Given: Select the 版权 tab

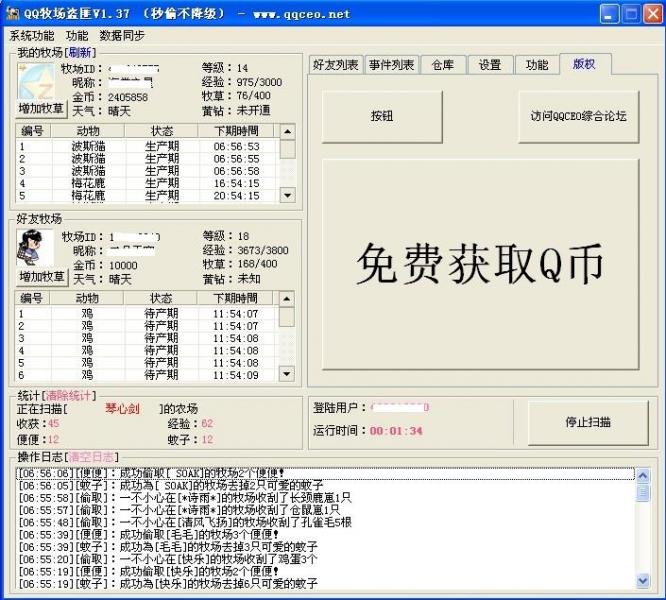Looking at the screenshot, I should coord(584,64).
